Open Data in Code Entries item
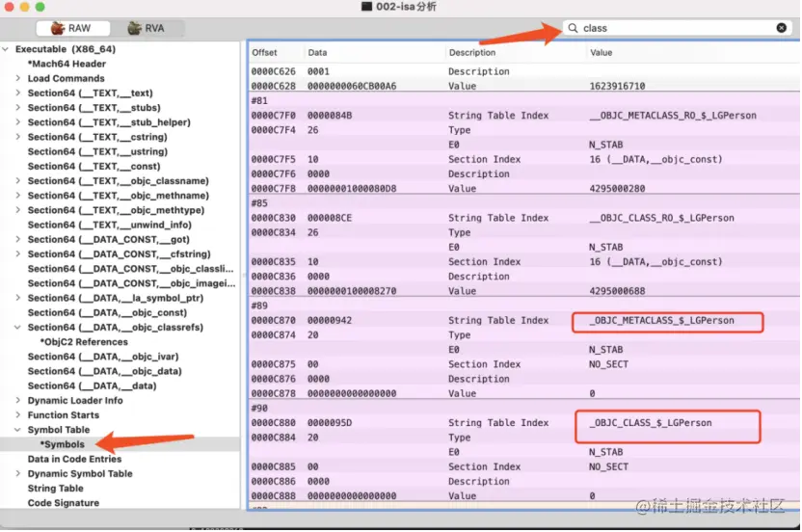 [74, 460]
